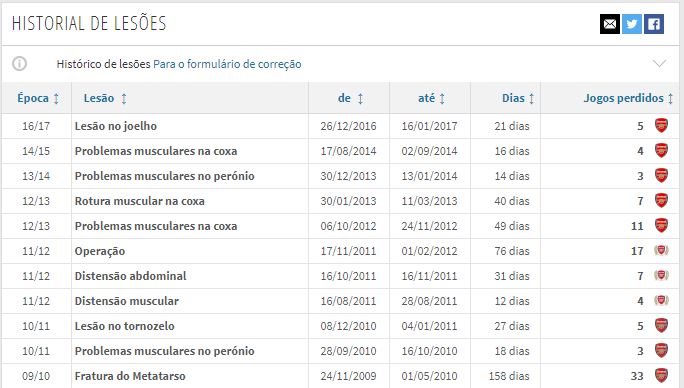Screen dimensions: 684x388
Task: Click club crest in 13/14 season row
Action: [x=661, y=175]
